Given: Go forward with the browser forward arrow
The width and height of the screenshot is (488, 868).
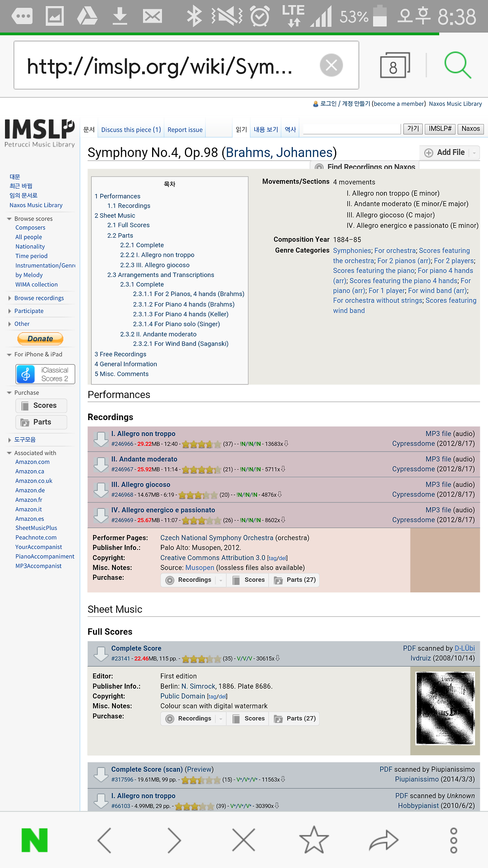Looking at the screenshot, I should (x=174, y=840).
